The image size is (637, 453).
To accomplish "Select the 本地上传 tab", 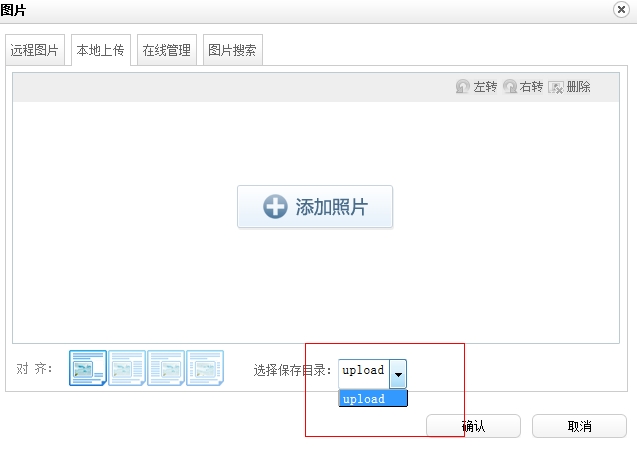I will (x=101, y=50).
